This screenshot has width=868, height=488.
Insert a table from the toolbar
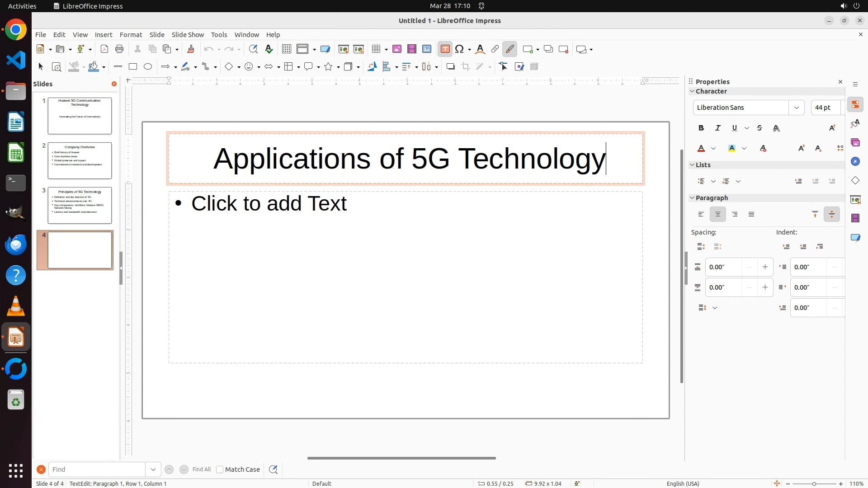tap(376, 49)
